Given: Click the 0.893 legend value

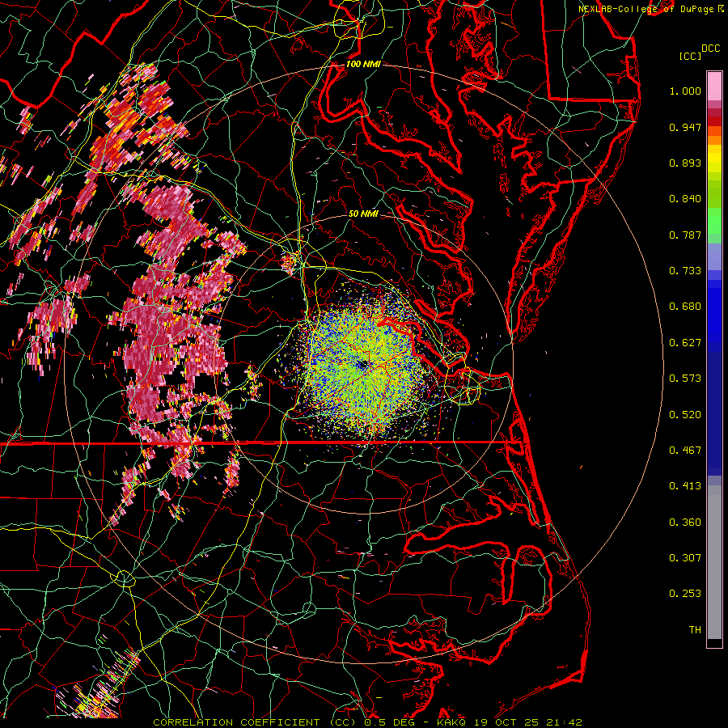Looking at the screenshot, I should pos(685,163).
